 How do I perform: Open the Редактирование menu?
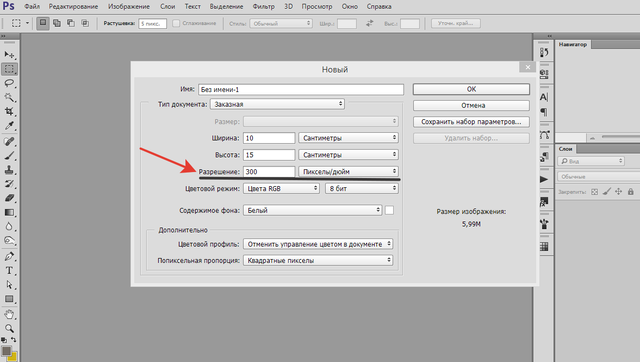point(73,7)
